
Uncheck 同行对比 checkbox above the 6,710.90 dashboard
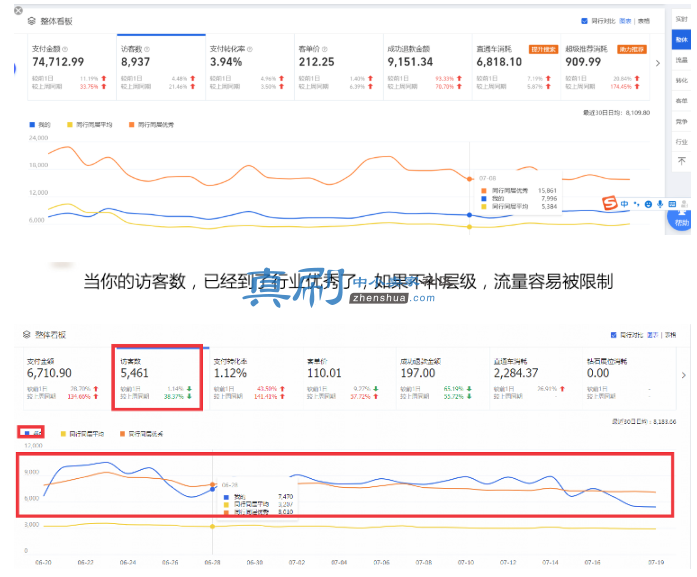614,335
